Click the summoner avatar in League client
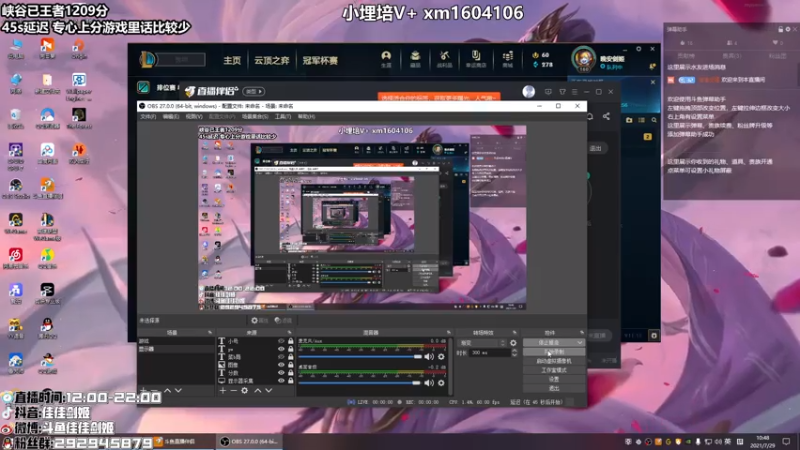Viewport: 800px width, 450px height. click(x=583, y=59)
